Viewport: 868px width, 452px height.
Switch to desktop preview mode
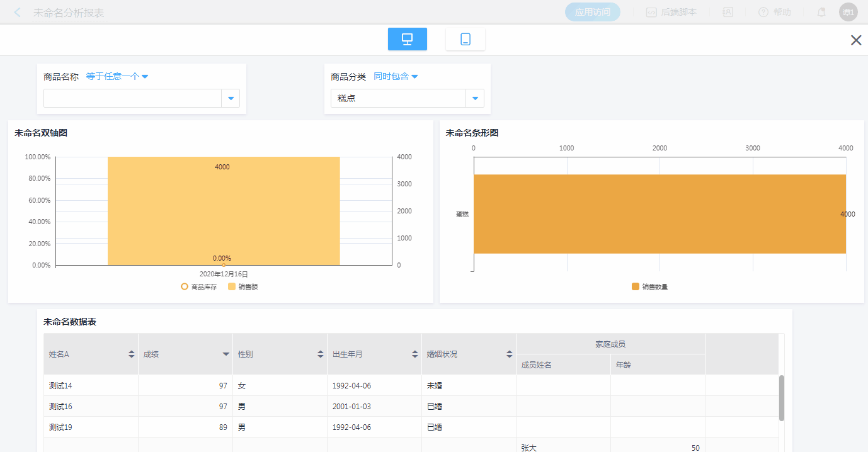point(407,39)
